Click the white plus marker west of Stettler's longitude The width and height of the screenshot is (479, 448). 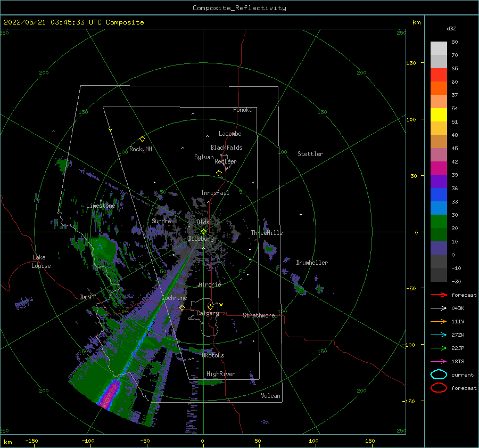point(301,214)
